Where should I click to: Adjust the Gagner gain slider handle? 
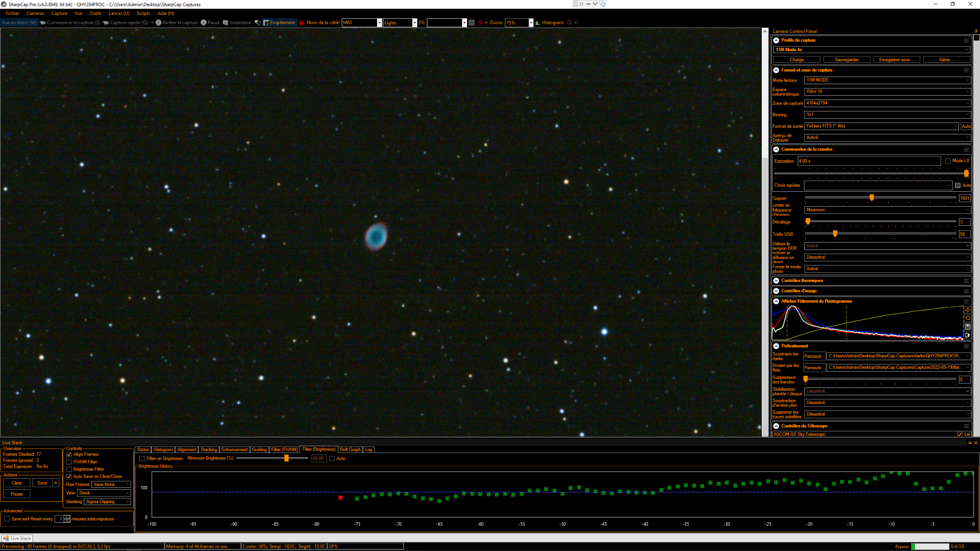(x=872, y=198)
